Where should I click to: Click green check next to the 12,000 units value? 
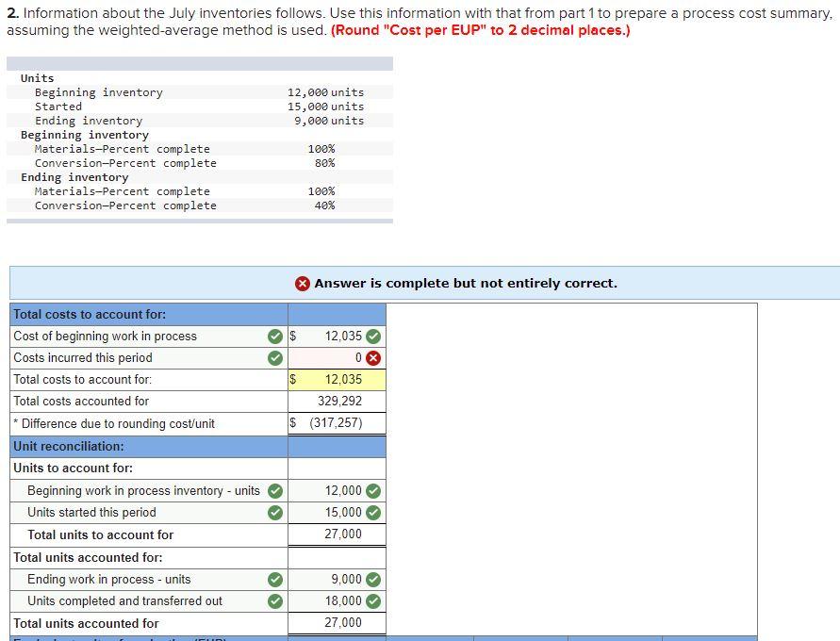[373, 490]
